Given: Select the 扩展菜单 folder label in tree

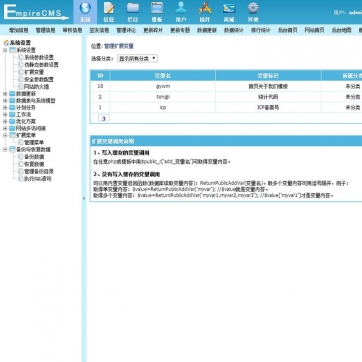Looking at the screenshot, I should click(26, 135).
